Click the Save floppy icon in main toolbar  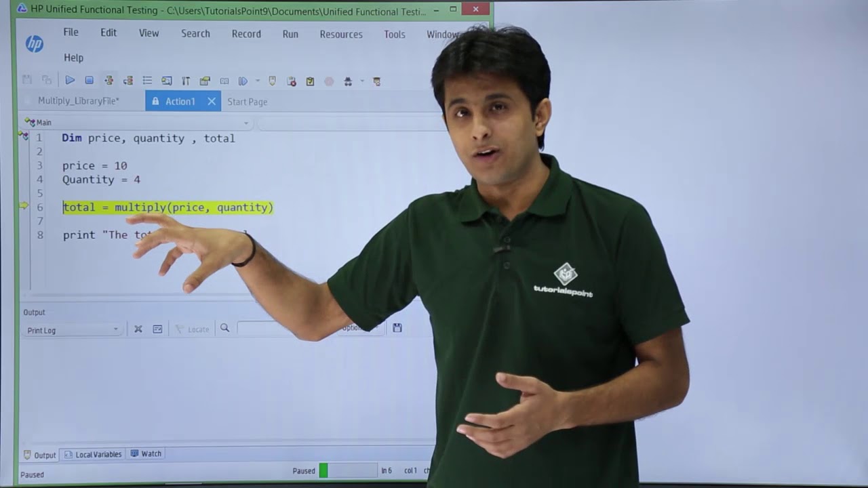pyautogui.click(x=27, y=80)
